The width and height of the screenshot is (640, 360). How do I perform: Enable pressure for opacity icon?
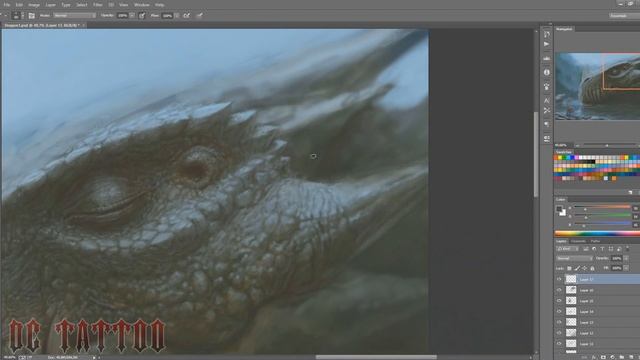coord(142,16)
